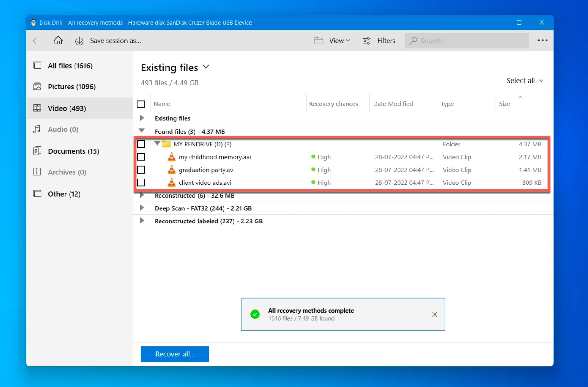
Task: Check the graduation party.avi checkbox
Action: pos(141,170)
